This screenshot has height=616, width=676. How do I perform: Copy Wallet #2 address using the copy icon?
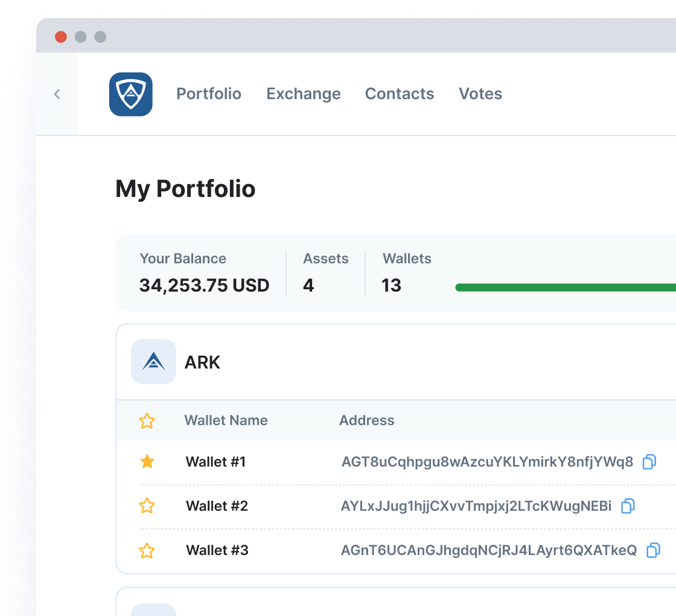[628, 506]
